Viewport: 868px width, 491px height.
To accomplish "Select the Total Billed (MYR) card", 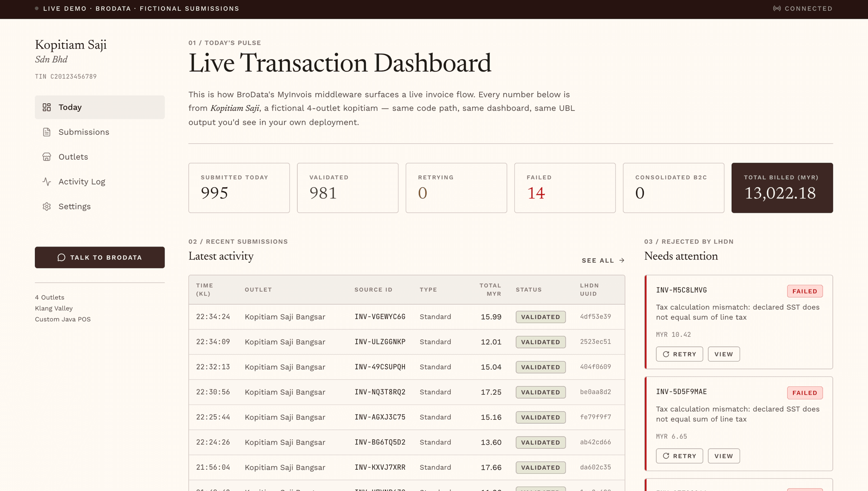I will 782,188.
